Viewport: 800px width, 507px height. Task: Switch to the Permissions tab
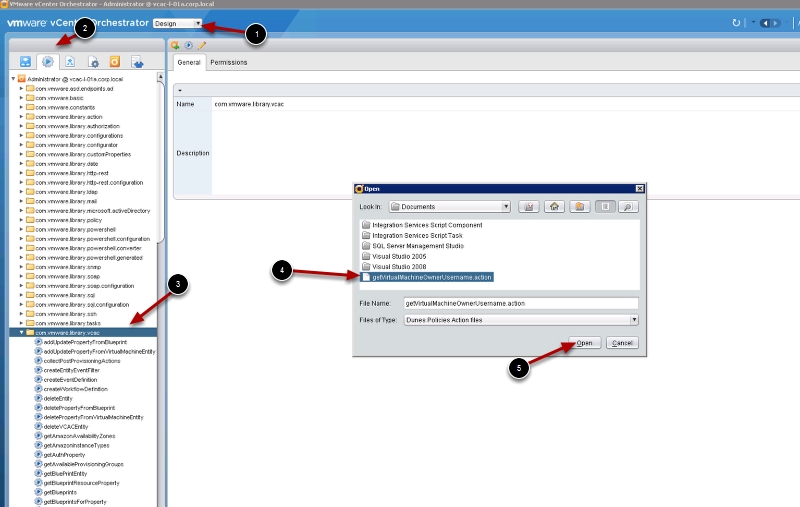[228, 63]
